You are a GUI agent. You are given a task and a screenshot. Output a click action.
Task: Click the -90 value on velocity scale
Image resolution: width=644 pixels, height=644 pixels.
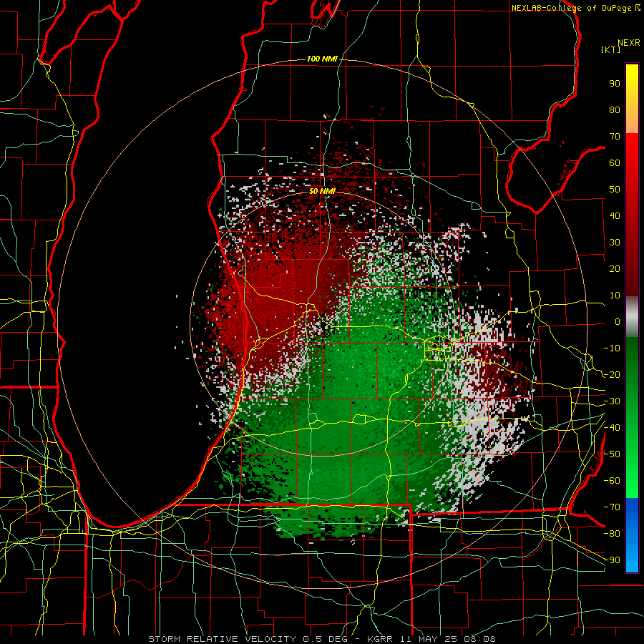point(612,560)
